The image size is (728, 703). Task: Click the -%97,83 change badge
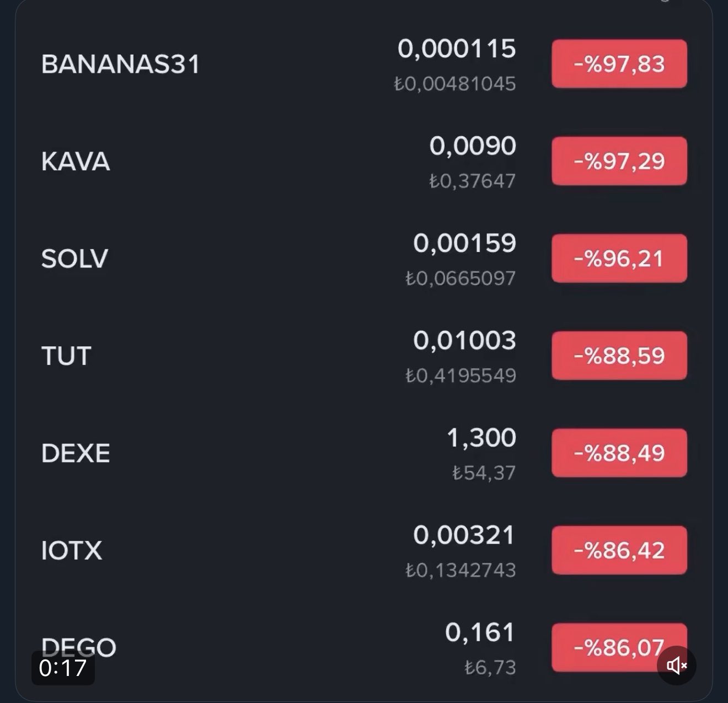(619, 64)
